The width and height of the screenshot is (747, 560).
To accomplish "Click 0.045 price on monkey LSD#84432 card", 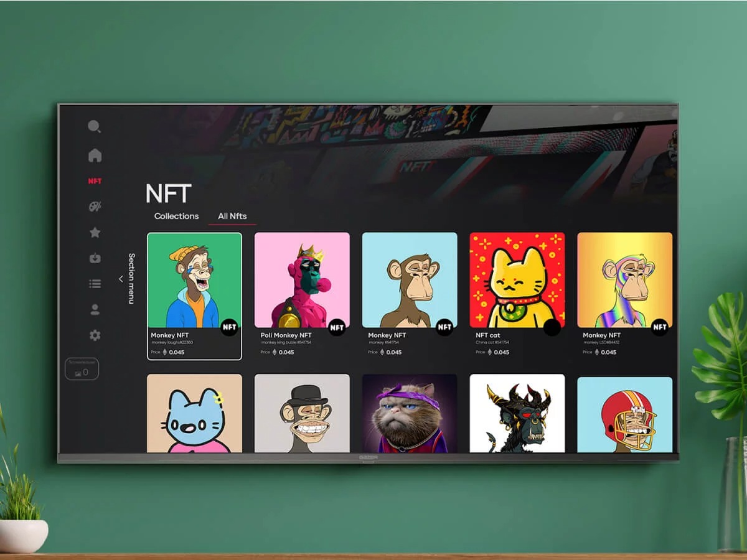I will (x=609, y=352).
